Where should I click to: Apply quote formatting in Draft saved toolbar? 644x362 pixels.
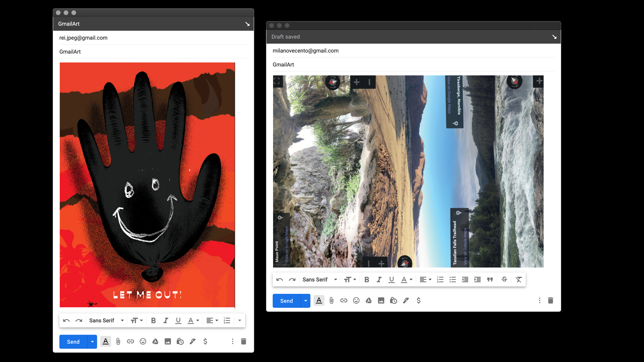490,279
